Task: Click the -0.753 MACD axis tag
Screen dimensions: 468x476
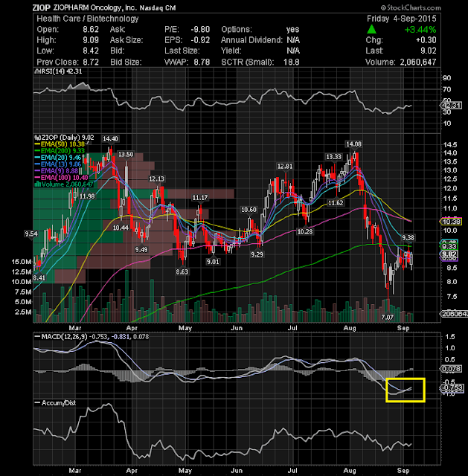Action: (452, 387)
